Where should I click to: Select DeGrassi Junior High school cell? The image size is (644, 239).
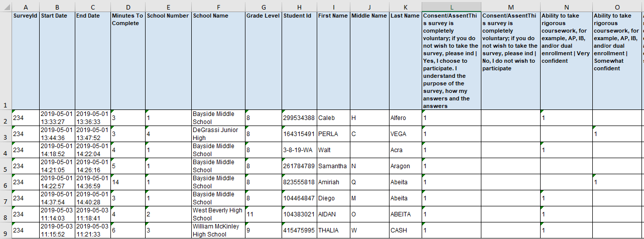[218, 134]
